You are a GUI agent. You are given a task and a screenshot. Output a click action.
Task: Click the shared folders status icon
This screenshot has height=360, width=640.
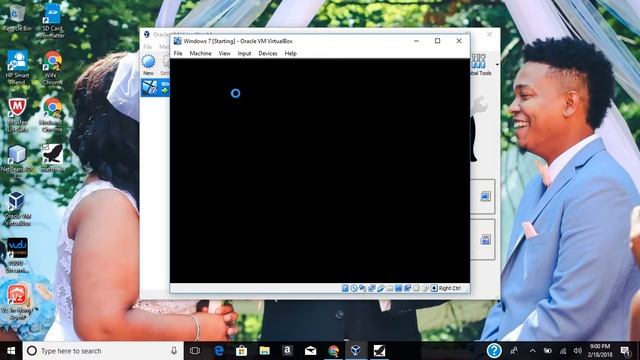(389, 288)
